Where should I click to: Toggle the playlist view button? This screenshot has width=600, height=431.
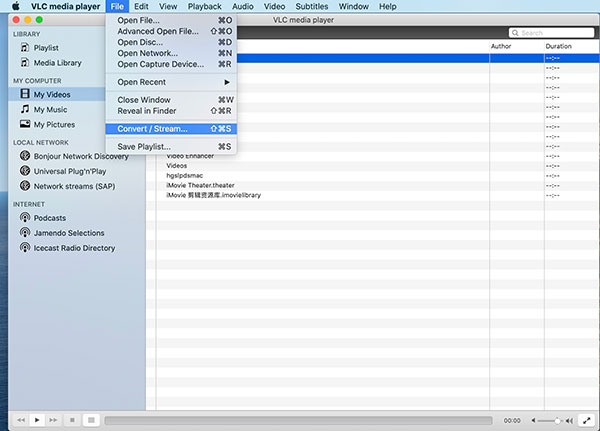[91, 420]
